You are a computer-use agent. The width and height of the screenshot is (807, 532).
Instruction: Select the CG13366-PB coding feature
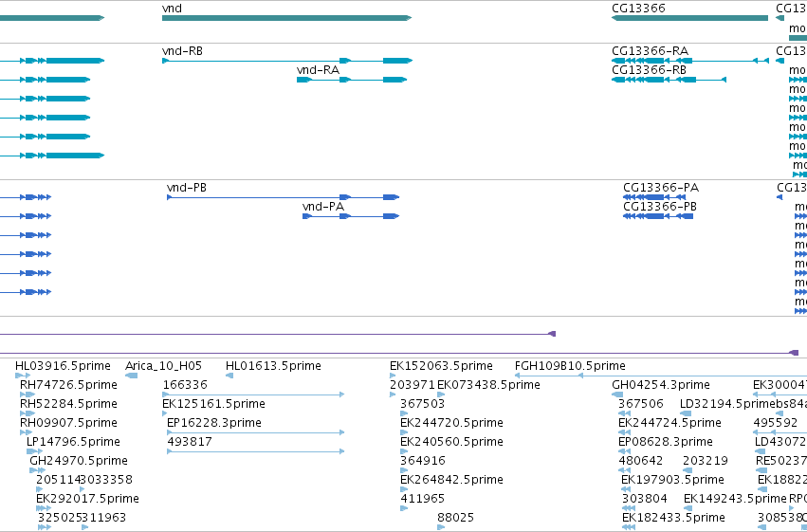pyautogui.click(x=658, y=216)
